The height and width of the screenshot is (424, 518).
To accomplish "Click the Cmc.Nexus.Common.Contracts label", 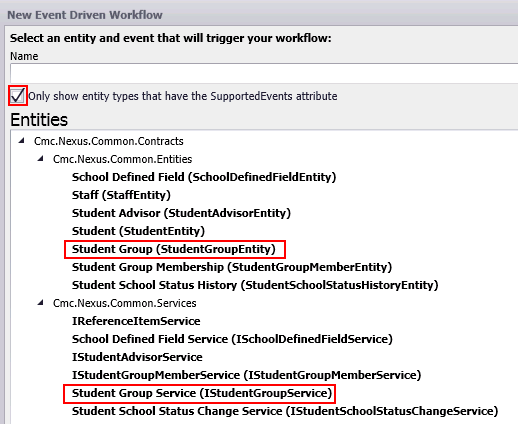I will point(109,141).
